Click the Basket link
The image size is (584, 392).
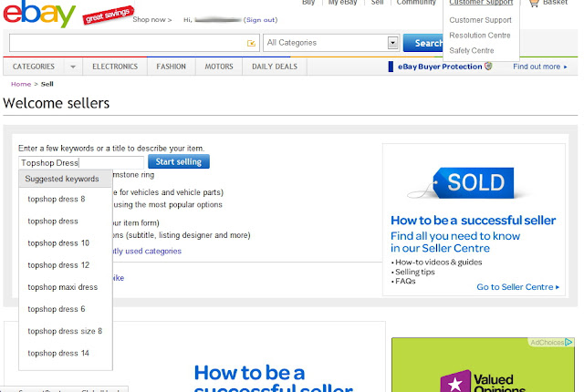555,3
